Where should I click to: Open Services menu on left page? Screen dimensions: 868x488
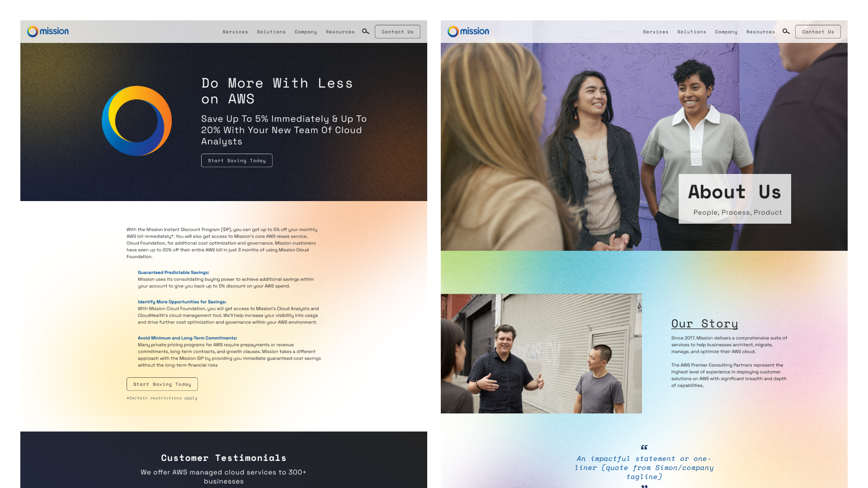[x=235, y=32]
